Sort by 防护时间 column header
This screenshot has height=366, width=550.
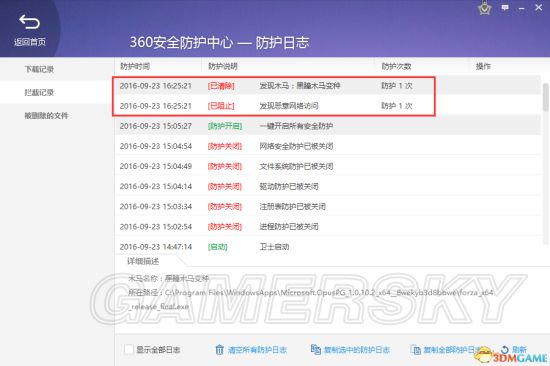[x=135, y=66]
